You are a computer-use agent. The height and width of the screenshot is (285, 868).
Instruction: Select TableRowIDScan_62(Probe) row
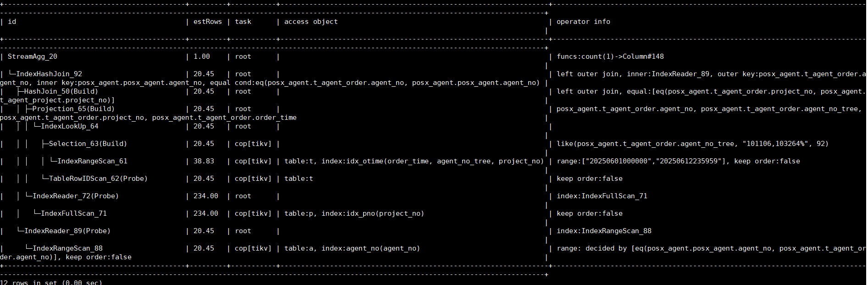point(98,179)
